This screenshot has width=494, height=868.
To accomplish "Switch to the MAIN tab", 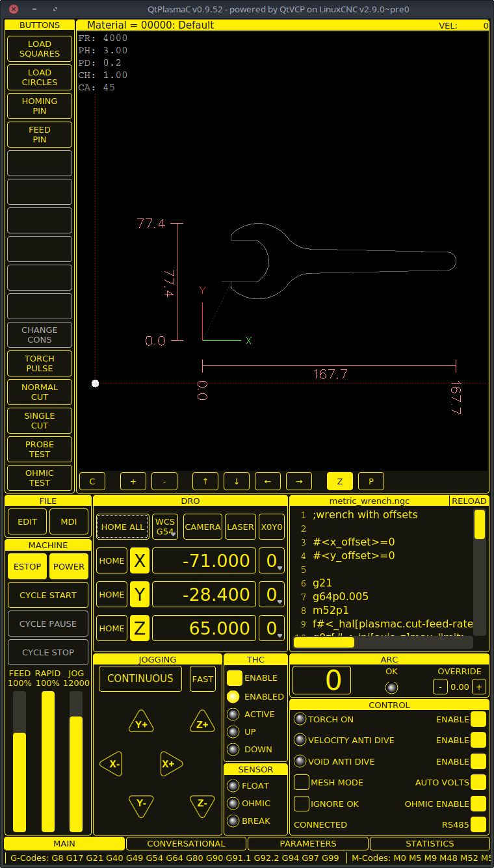I will click(x=64, y=843).
